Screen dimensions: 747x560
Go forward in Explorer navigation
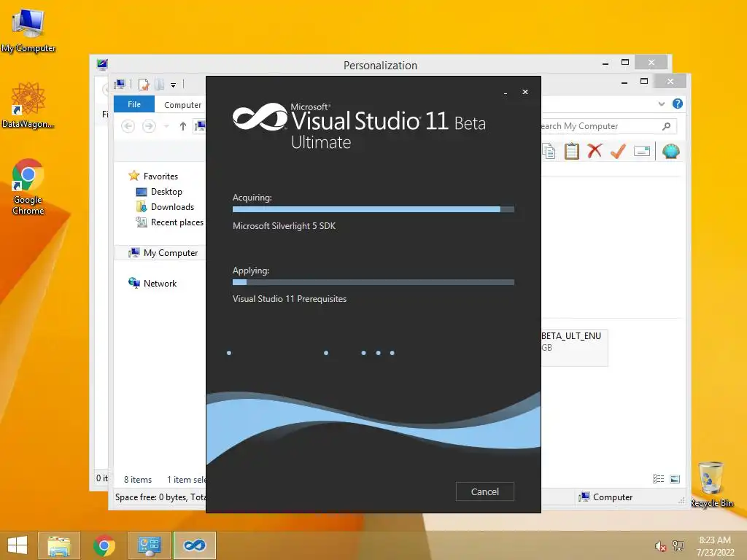point(149,126)
